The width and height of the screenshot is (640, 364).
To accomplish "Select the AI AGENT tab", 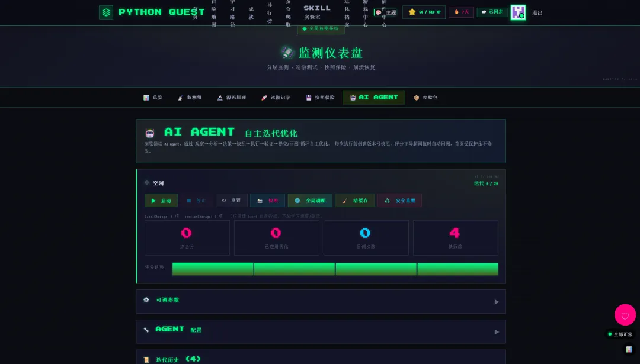I will click(374, 98).
